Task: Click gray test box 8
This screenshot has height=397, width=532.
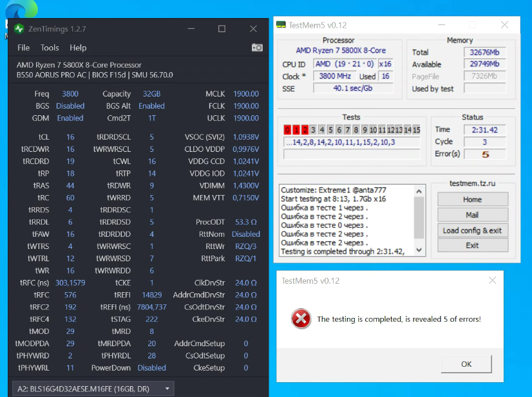Action: click(356, 130)
